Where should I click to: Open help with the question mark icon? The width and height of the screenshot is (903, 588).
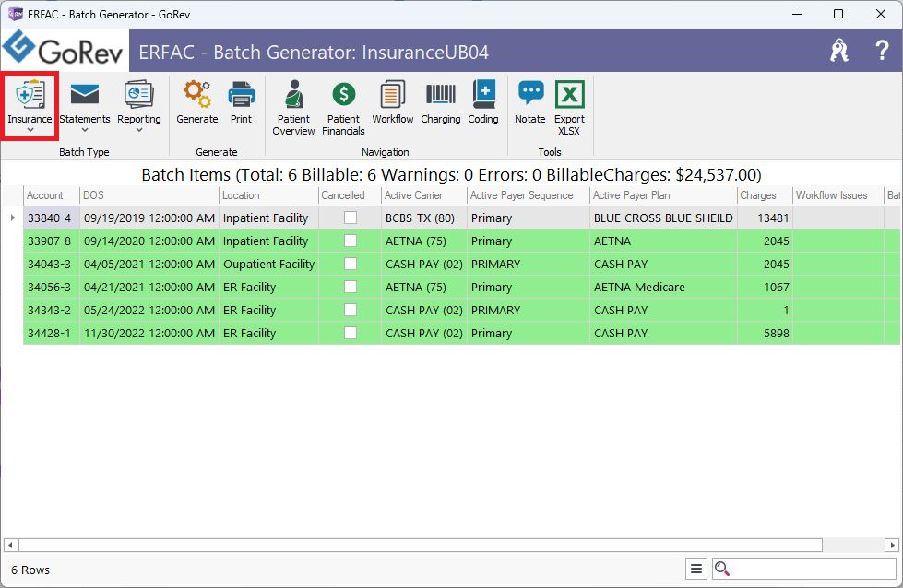(x=882, y=51)
